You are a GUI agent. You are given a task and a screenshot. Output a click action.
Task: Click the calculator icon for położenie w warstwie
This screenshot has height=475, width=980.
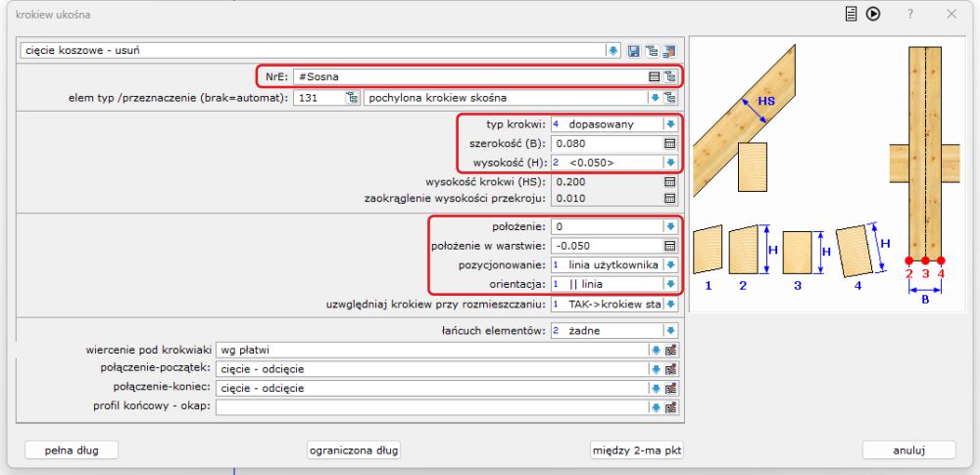pos(670,246)
